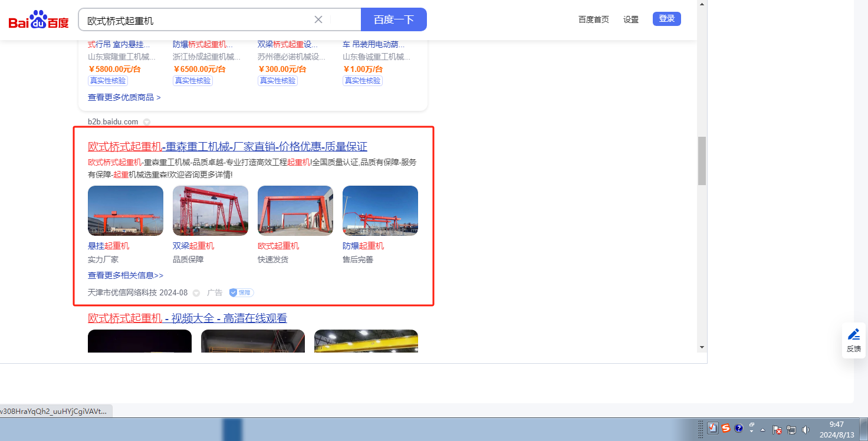Click seller name 浙江协成起重机械
The height and width of the screenshot is (441, 868).
coord(207,57)
